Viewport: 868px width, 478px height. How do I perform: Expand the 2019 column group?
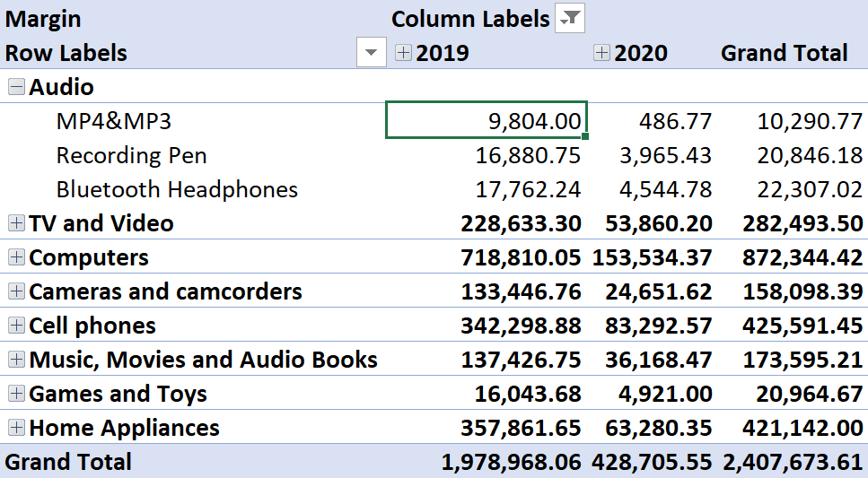[403, 53]
